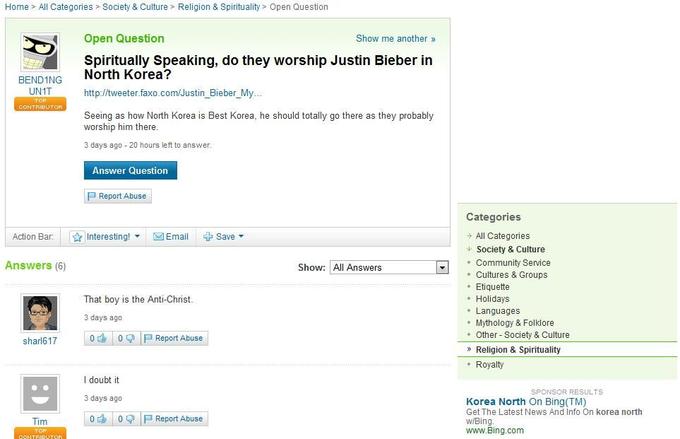Viewport: 680px width, 439px height.
Task: Click the Email envelope icon
Action: tap(158, 236)
